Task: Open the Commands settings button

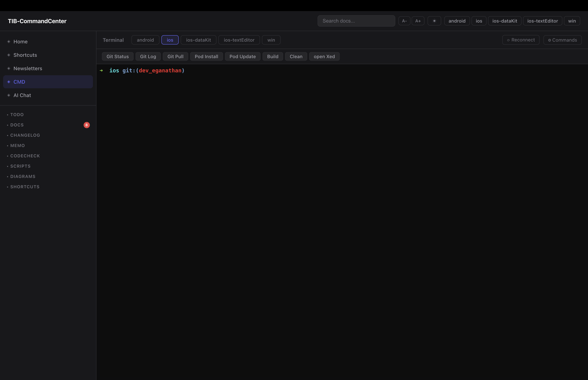Action: [562, 40]
